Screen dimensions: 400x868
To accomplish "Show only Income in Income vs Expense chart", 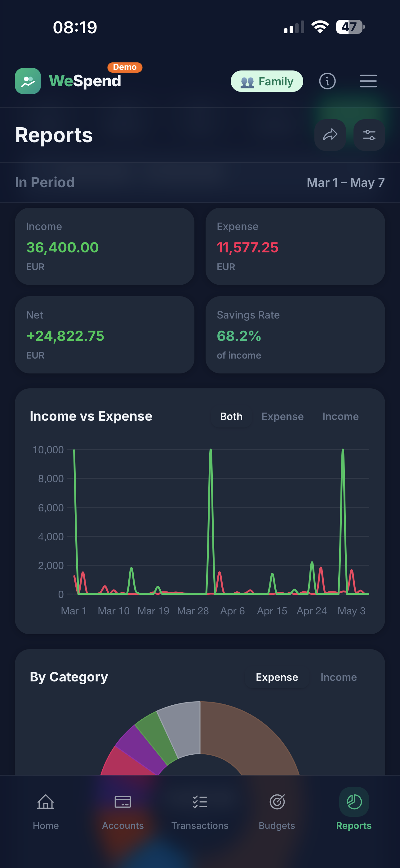I will 340,417.
